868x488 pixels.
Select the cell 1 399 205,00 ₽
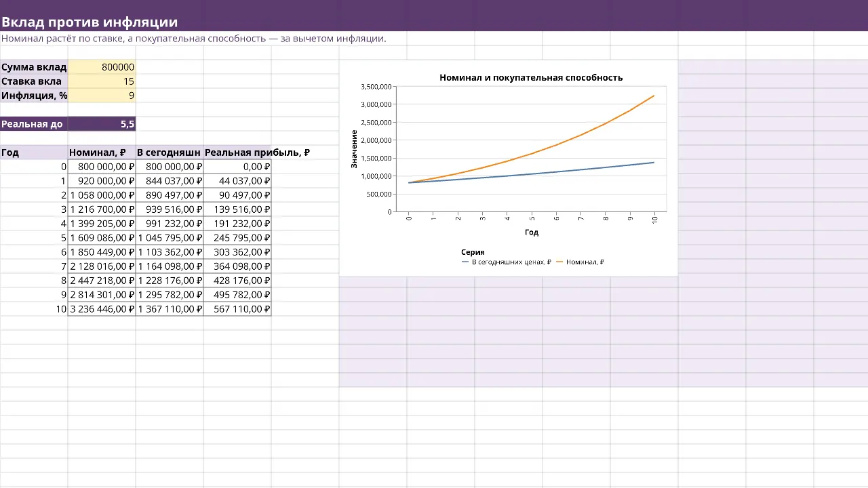tap(102, 224)
